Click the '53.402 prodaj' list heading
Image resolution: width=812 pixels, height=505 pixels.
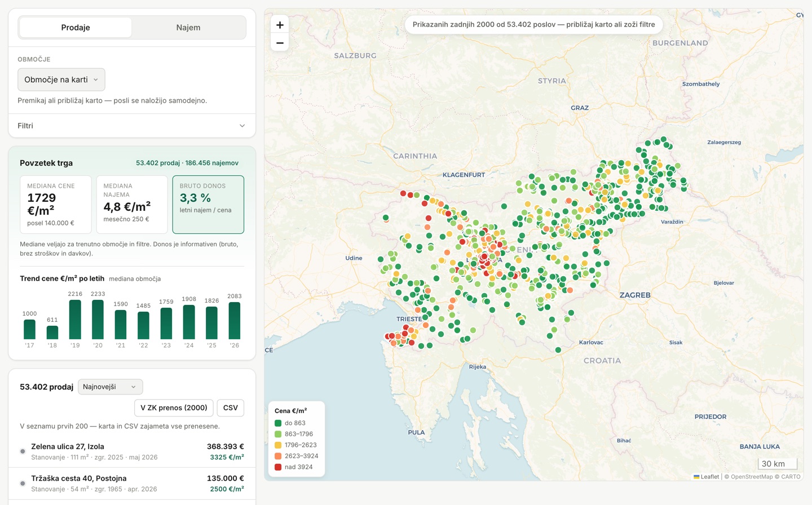pos(47,387)
